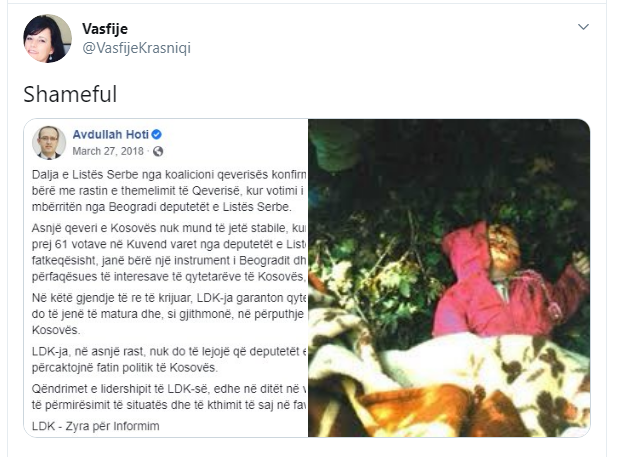Click the Vasfije display name
The height and width of the screenshot is (457, 617).
pyautogui.click(x=105, y=29)
